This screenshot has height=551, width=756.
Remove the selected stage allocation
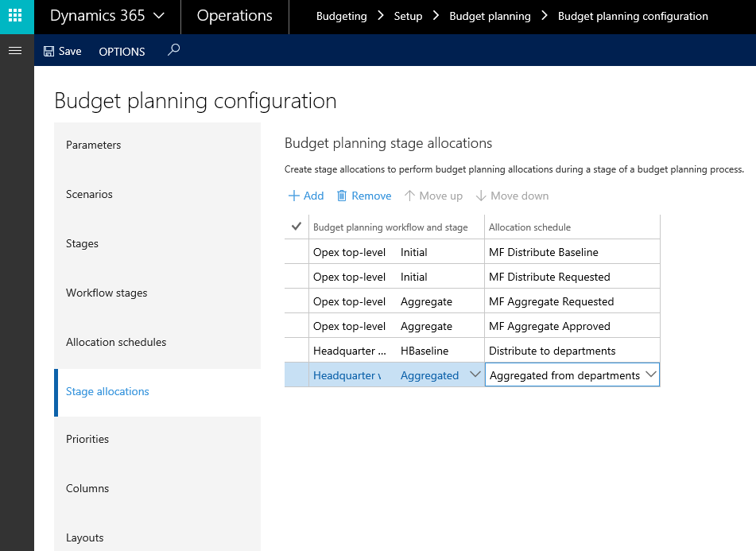click(x=363, y=196)
